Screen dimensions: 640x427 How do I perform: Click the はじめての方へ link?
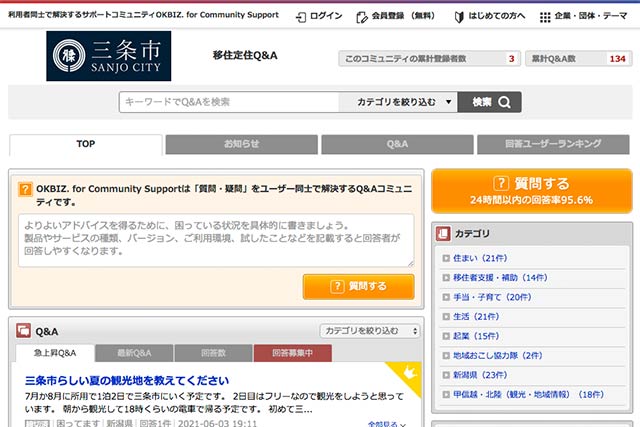click(x=496, y=16)
